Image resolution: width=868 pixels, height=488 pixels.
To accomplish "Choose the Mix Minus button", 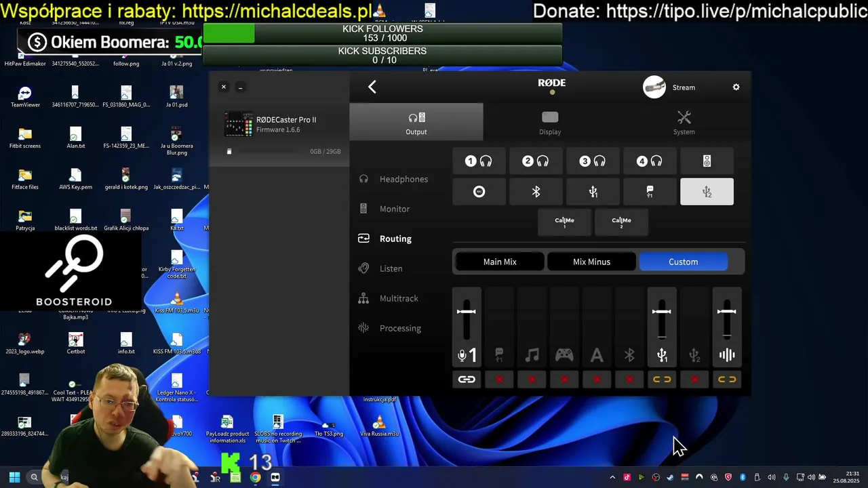I will tap(591, 262).
